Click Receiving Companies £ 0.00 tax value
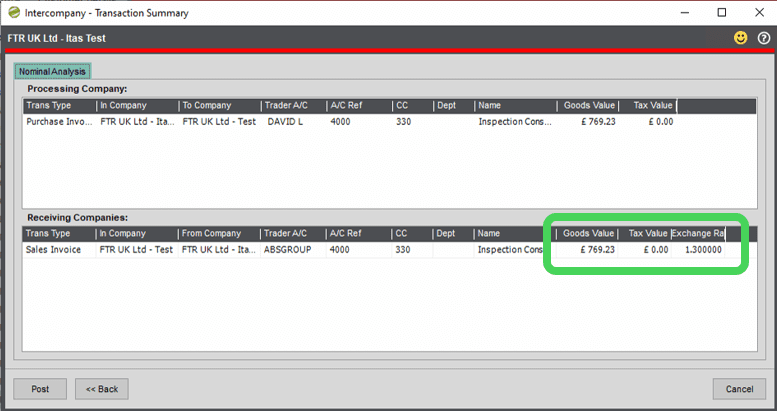The height and width of the screenshot is (411, 777). [x=656, y=249]
